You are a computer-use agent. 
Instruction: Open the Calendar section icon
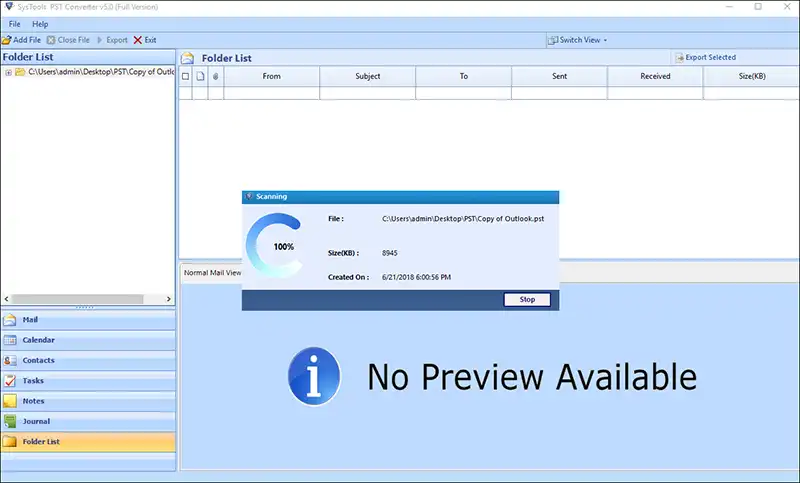point(10,340)
